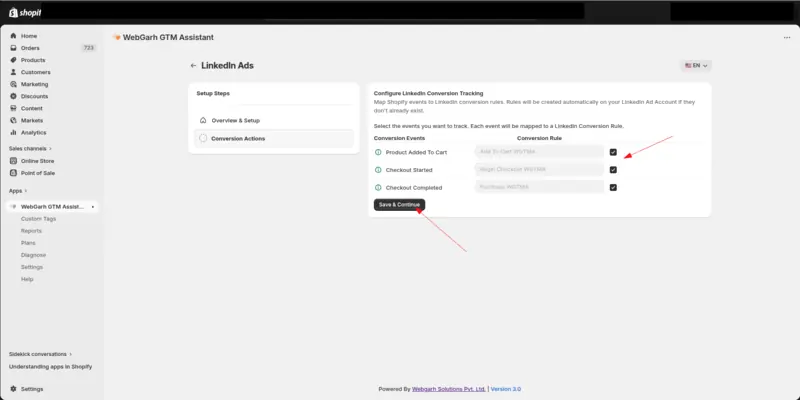This screenshot has width=800, height=400.
Task: Uncheck the Product Added To Cart checkbox
Action: click(613, 152)
